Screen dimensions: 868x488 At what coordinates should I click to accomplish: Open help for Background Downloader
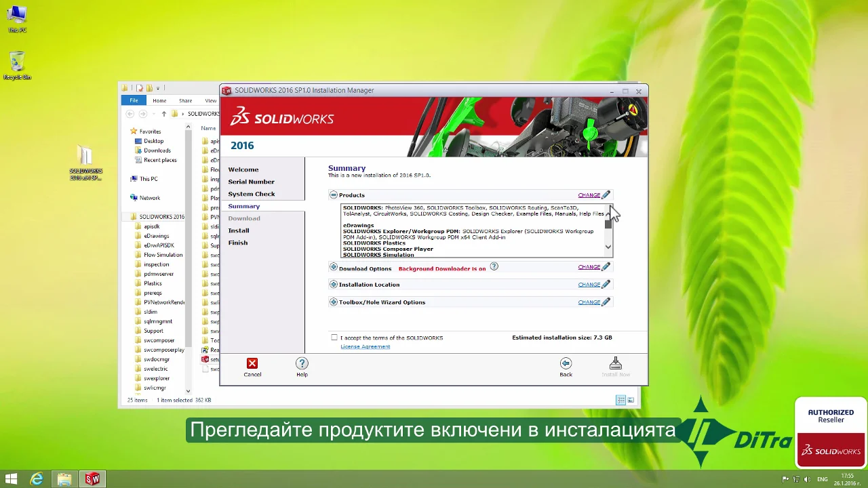pos(494,266)
